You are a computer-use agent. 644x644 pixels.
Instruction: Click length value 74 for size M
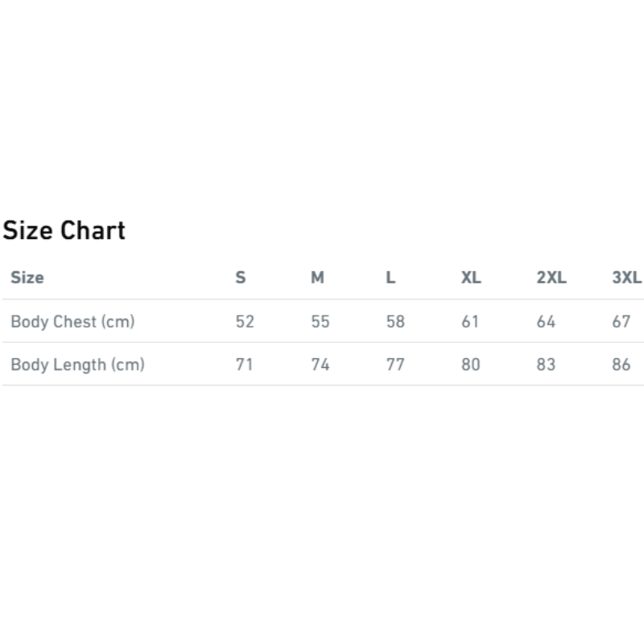pos(320,364)
